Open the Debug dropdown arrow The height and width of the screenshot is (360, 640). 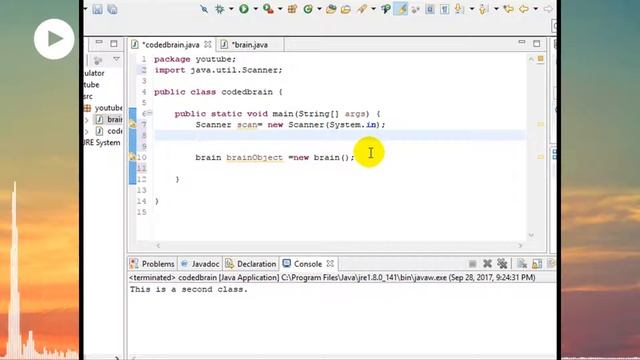coord(231,9)
